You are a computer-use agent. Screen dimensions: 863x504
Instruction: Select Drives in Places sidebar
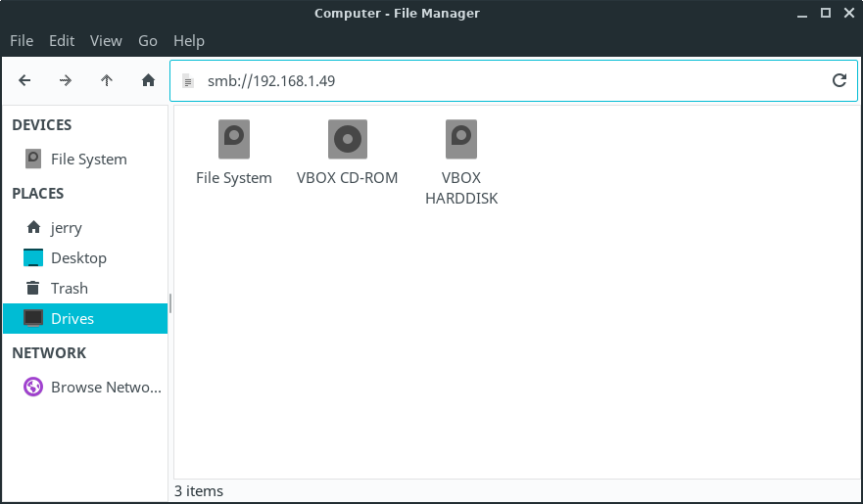pyautogui.click(x=72, y=319)
